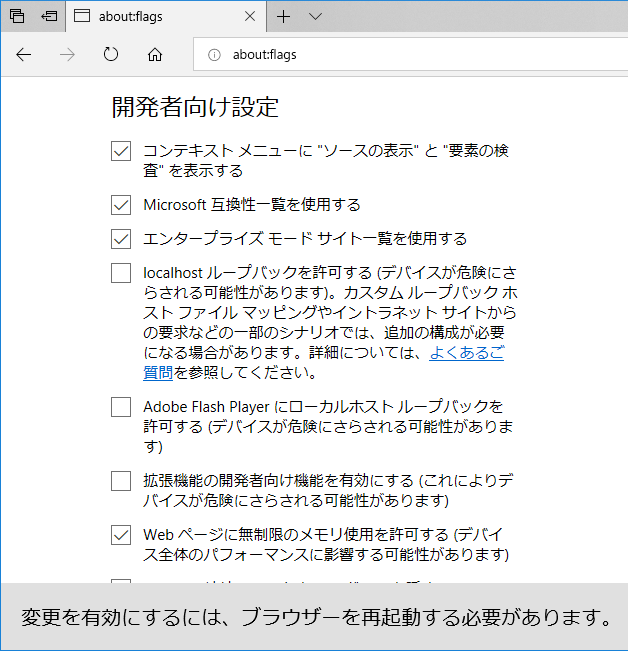The image size is (628, 651).
Task: Expand the tab preview chevron
Action: coord(315,16)
